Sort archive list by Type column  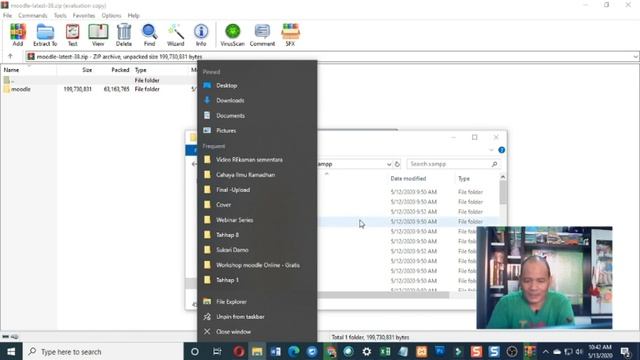pos(140,70)
